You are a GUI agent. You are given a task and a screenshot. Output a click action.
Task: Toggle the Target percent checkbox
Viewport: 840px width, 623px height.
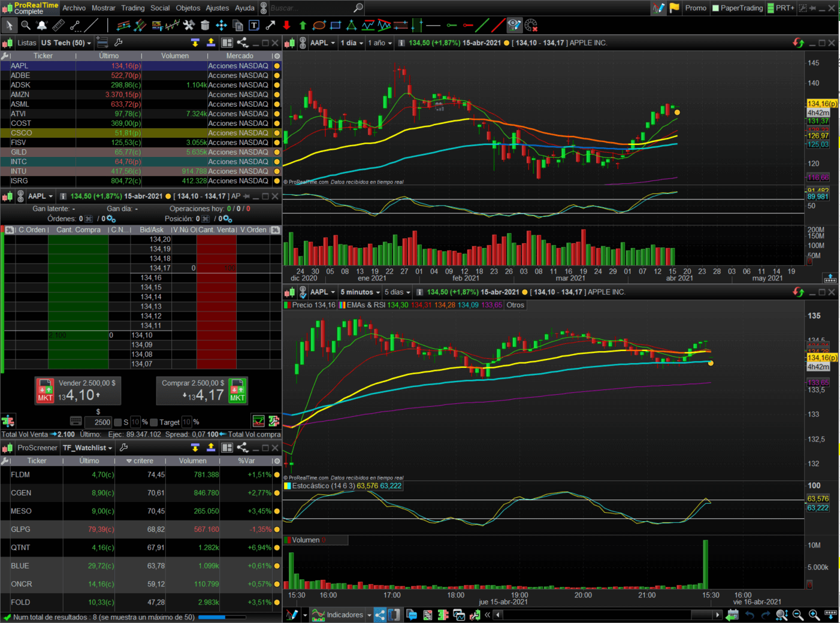click(x=153, y=422)
